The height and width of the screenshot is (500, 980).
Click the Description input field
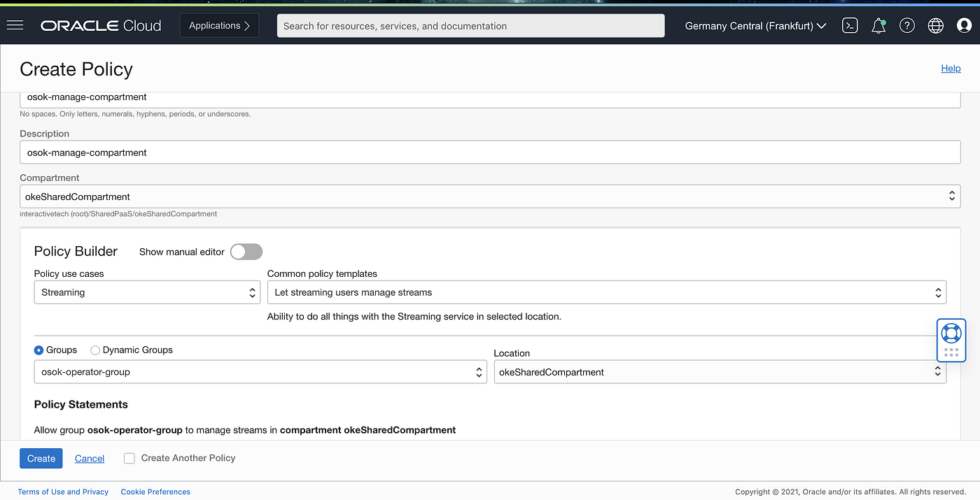pos(490,152)
